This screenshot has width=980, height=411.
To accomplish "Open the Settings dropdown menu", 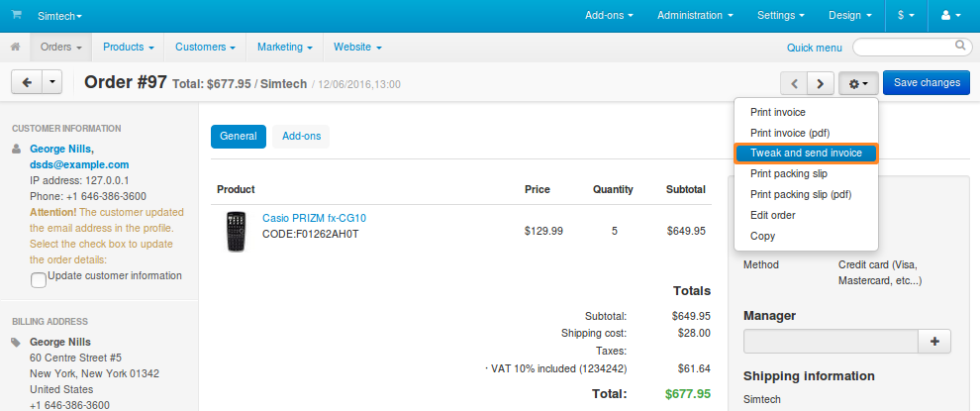I will coord(781,16).
